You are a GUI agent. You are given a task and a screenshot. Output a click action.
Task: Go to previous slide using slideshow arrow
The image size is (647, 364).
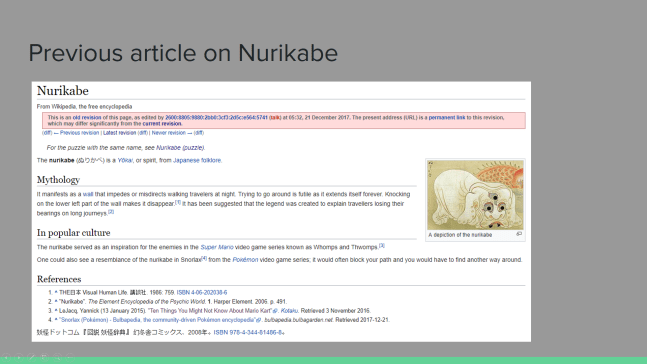[x=6, y=357]
